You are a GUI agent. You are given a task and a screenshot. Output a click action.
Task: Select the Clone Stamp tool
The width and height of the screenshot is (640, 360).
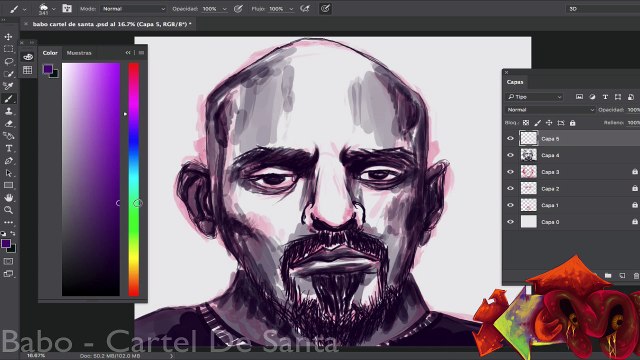tap(8, 111)
